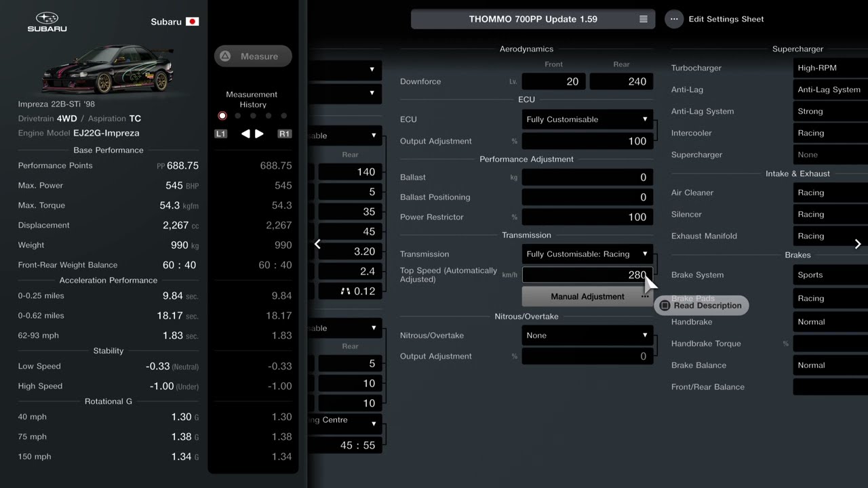The width and height of the screenshot is (868, 488).
Task: Click the Supercharger None field
Action: 831,155
